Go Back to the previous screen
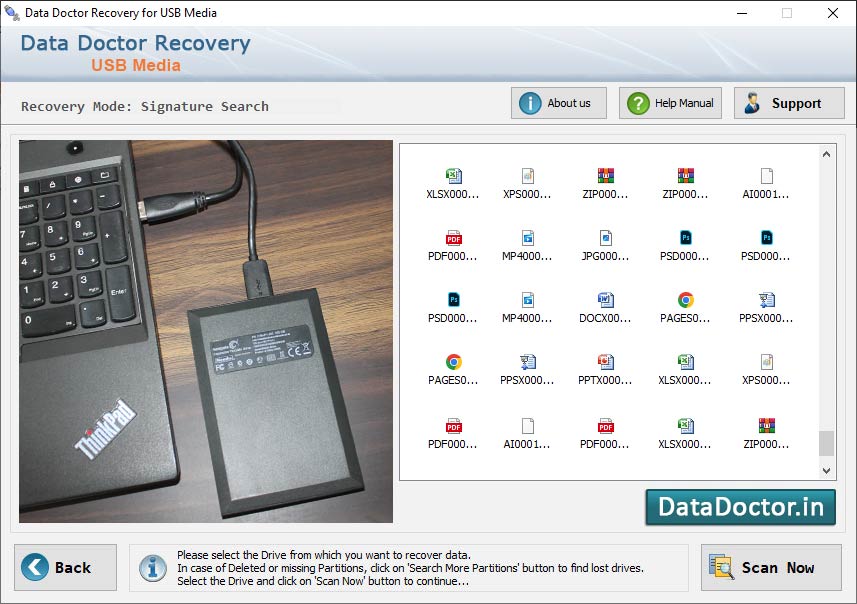Image resolution: width=857 pixels, height=604 pixels. click(x=64, y=567)
